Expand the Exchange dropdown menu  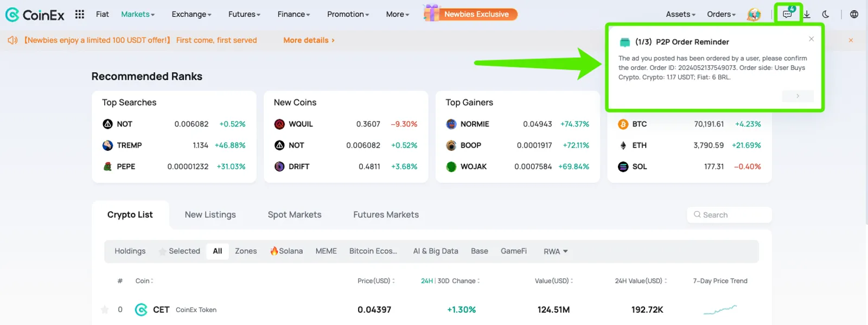pyautogui.click(x=192, y=14)
